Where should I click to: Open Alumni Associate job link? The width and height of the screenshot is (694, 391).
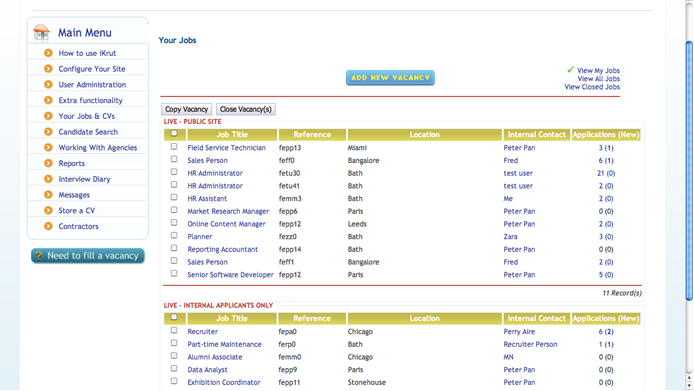215,357
